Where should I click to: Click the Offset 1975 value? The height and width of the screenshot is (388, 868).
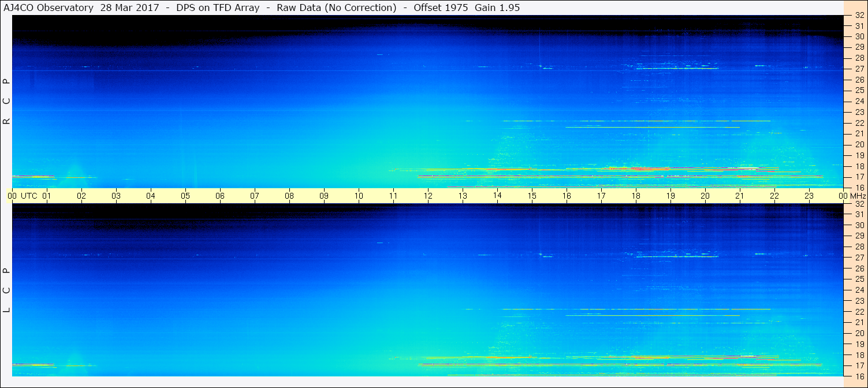click(x=441, y=8)
